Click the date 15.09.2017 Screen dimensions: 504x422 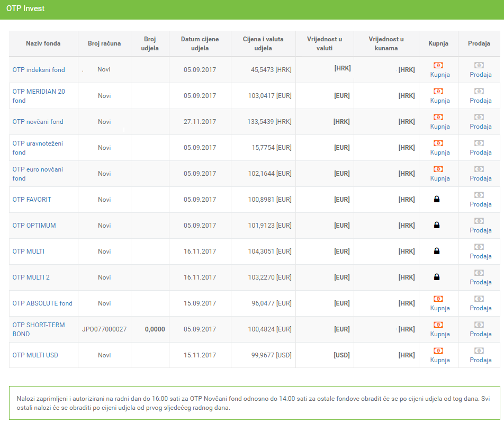tap(200, 303)
